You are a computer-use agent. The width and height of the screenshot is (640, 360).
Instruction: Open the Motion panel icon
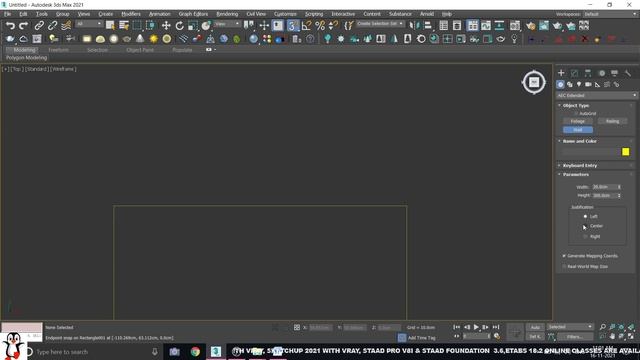(602, 73)
